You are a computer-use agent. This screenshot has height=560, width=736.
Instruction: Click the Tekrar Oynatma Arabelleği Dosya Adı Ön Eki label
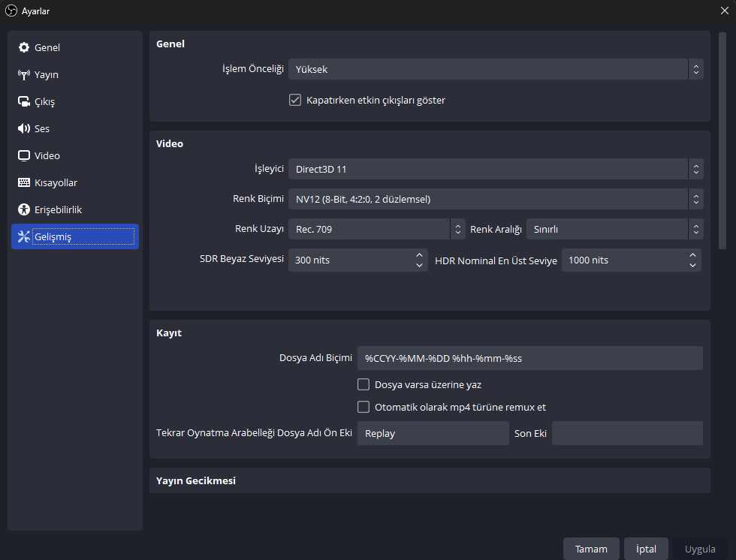click(x=254, y=432)
